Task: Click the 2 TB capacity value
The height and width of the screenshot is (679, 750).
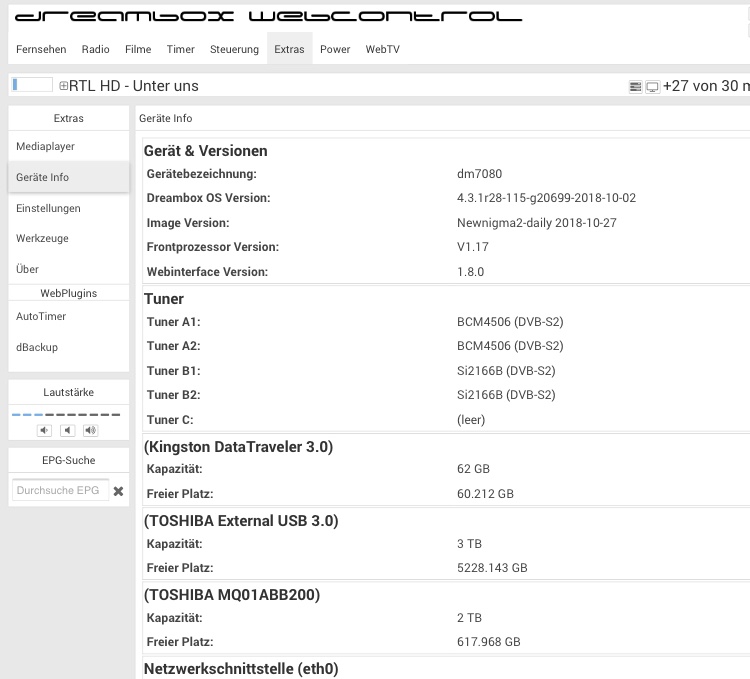Action: coord(469,618)
